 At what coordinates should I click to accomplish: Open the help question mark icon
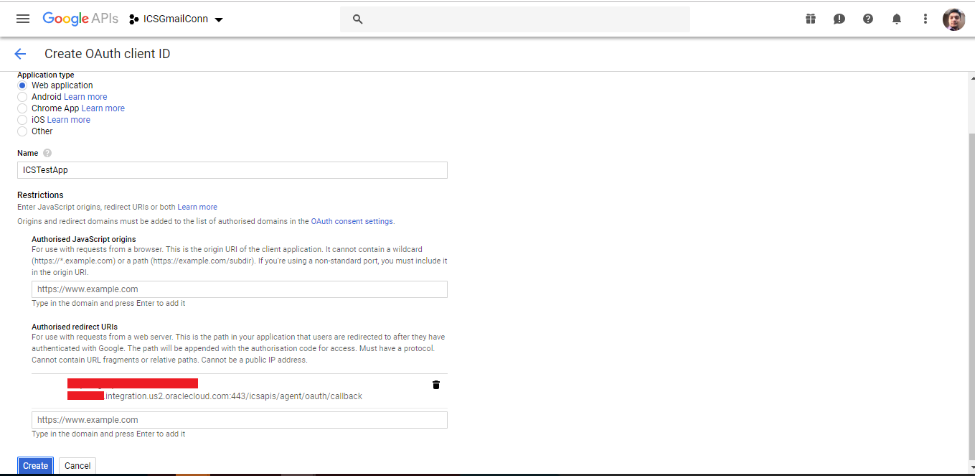(x=868, y=19)
